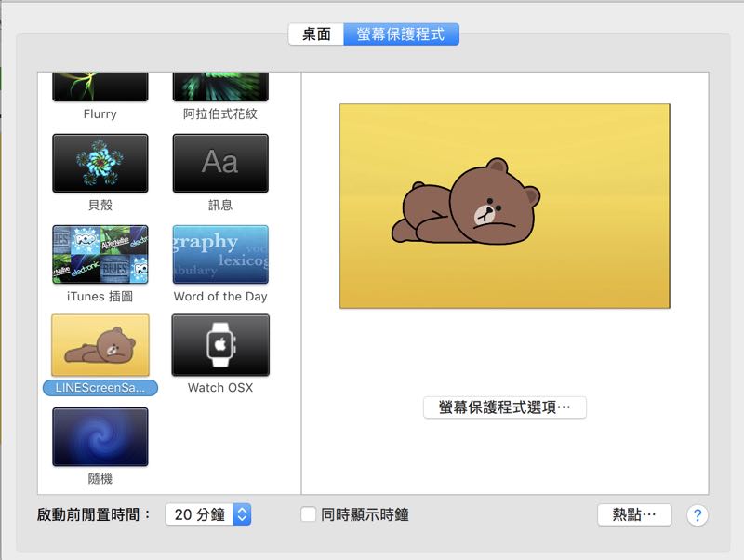
Task: Select the 貝殼 screen saver icon
Action: pos(100,164)
